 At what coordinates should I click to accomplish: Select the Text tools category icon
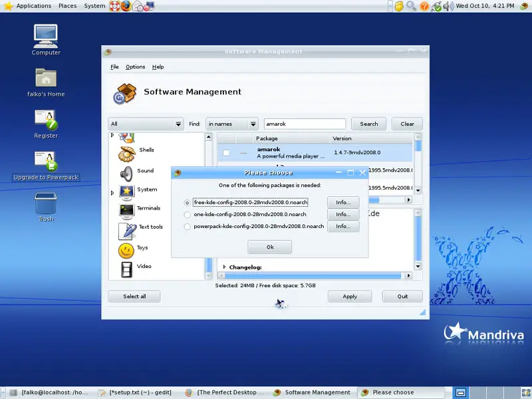[127, 231]
